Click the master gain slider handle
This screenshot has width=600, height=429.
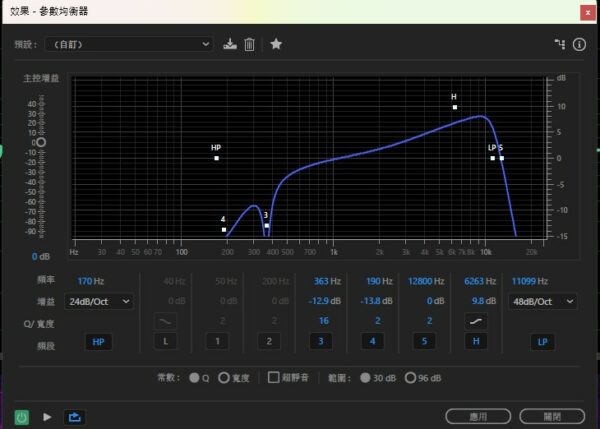tap(41, 142)
